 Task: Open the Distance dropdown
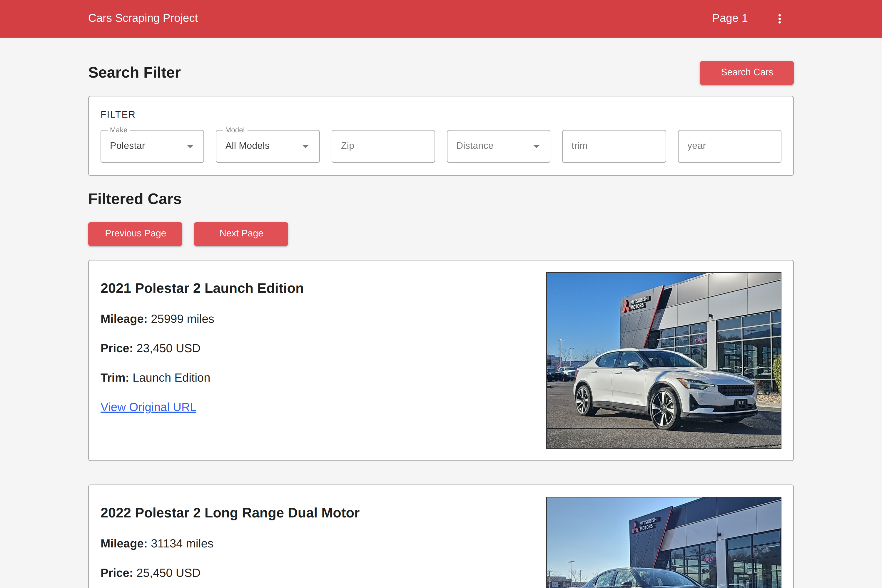click(x=498, y=146)
